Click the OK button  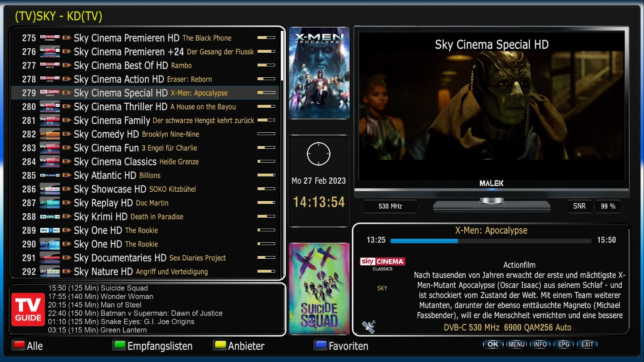(493, 344)
